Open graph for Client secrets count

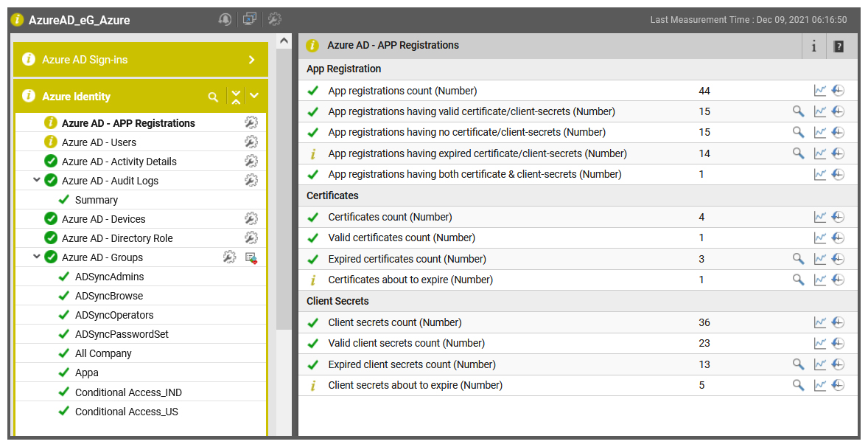click(x=820, y=322)
